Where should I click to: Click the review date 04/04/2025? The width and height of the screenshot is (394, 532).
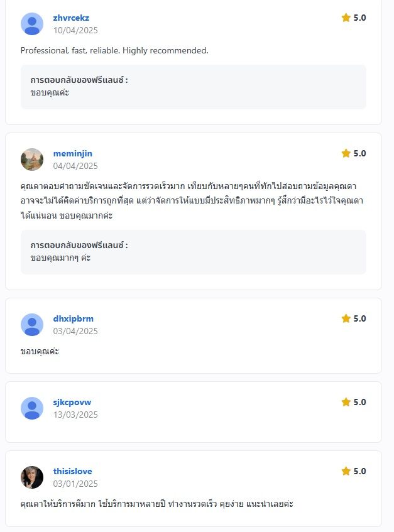point(75,166)
